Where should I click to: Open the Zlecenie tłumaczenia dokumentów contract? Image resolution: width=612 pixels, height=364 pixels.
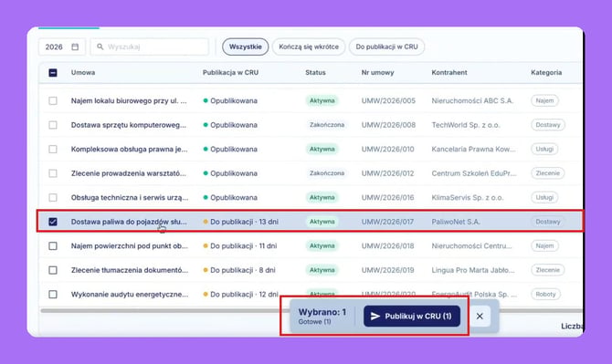130,270
